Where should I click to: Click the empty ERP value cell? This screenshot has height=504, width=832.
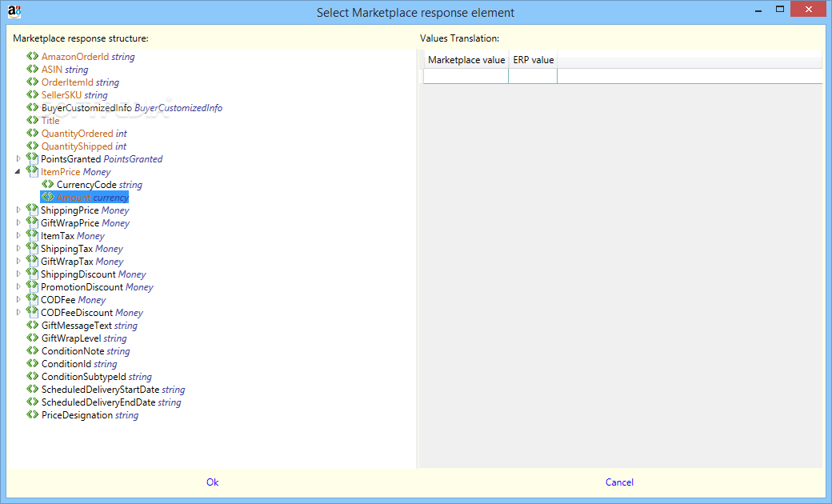click(x=534, y=76)
